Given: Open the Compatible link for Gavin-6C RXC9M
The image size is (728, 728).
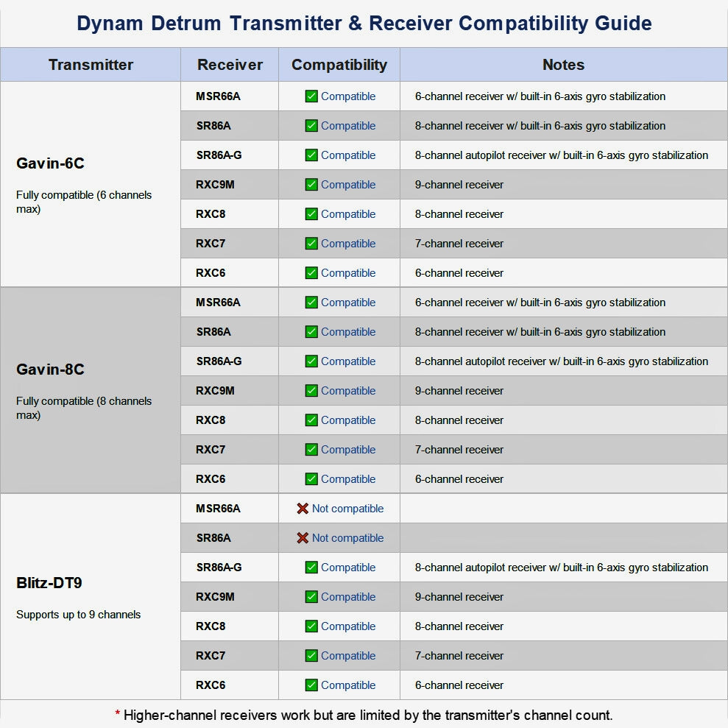Looking at the screenshot, I should pos(347,185).
